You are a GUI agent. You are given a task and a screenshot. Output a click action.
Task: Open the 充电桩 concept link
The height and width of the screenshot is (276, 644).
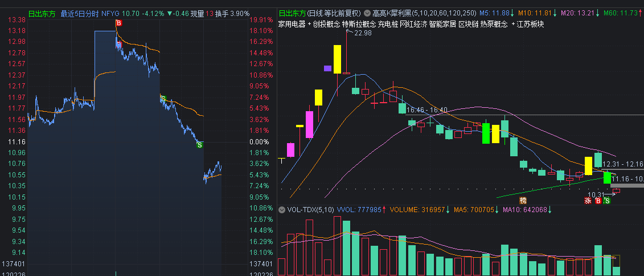click(x=388, y=24)
